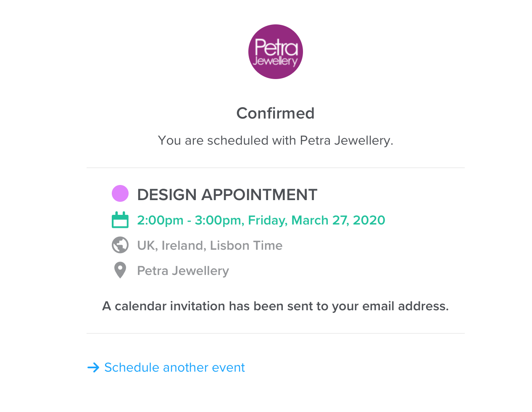Click the Petra Jewellery location text

coord(183,271)
